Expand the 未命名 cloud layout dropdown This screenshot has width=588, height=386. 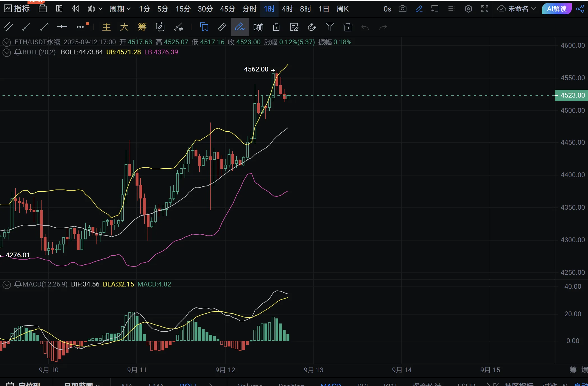click(516, 9)
